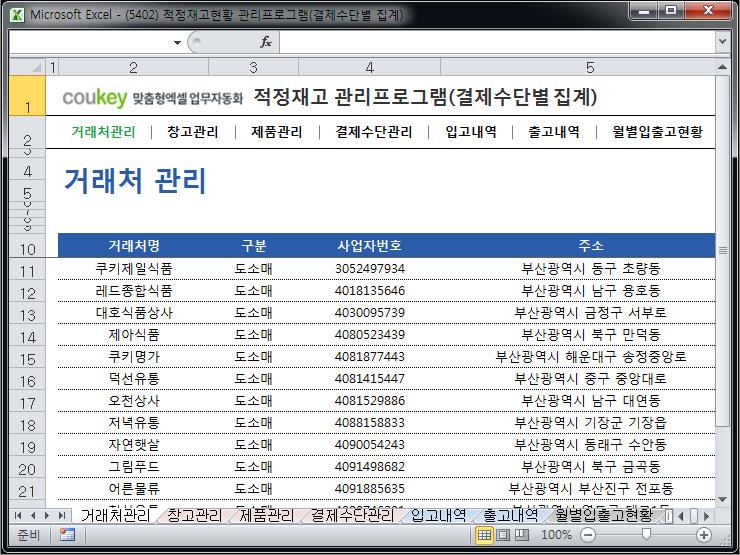Image resolution: width=740 pixels, height=555 pixels.
Task: Click the 구분 table header
Action: (254, 245)
